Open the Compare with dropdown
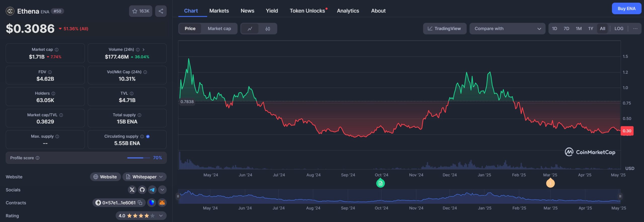The height and width of the screenshot is (222, 644). (x=507, y=29)
